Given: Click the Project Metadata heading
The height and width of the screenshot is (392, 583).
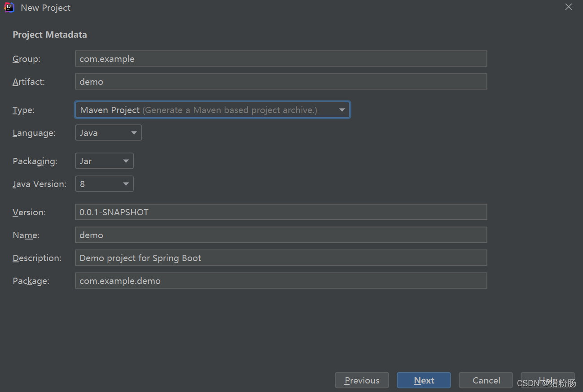Looking at the screenshot, I should [50, 35].
